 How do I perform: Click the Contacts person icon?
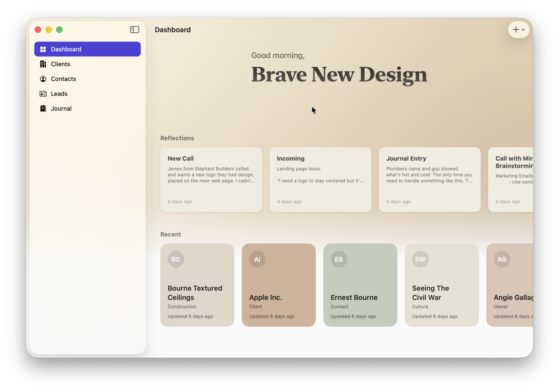pos(43,79)
